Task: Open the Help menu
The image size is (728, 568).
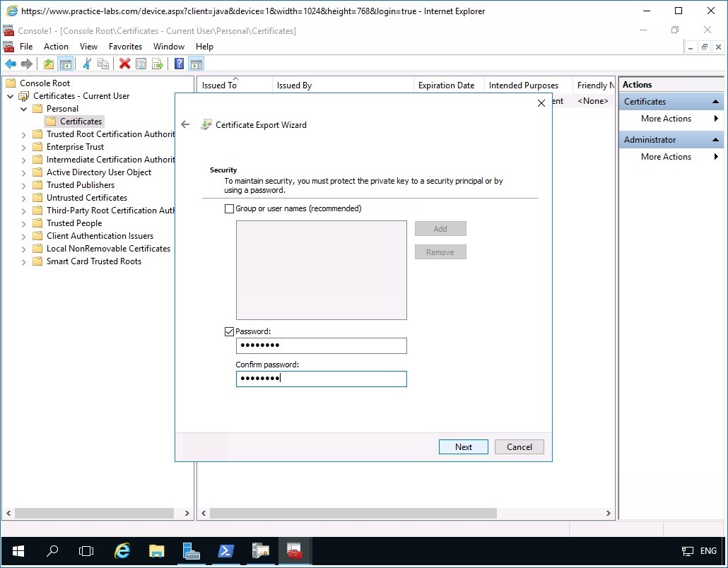Action: coord(204,47)
